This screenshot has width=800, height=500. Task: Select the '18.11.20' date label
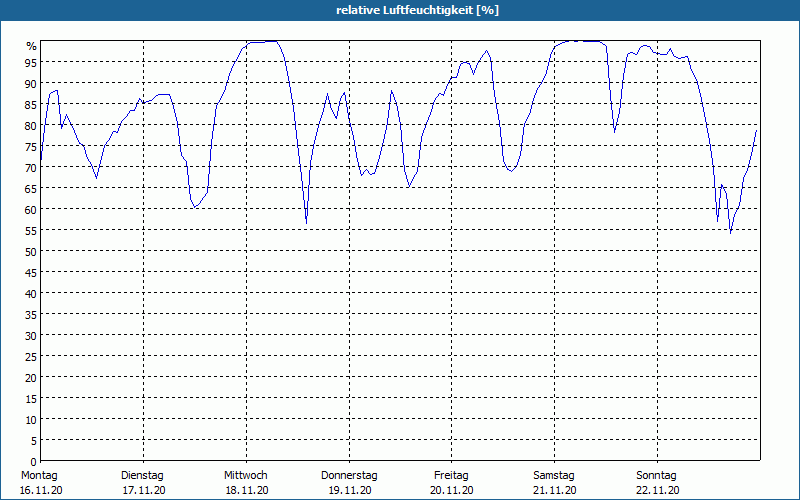coord(247,491)
